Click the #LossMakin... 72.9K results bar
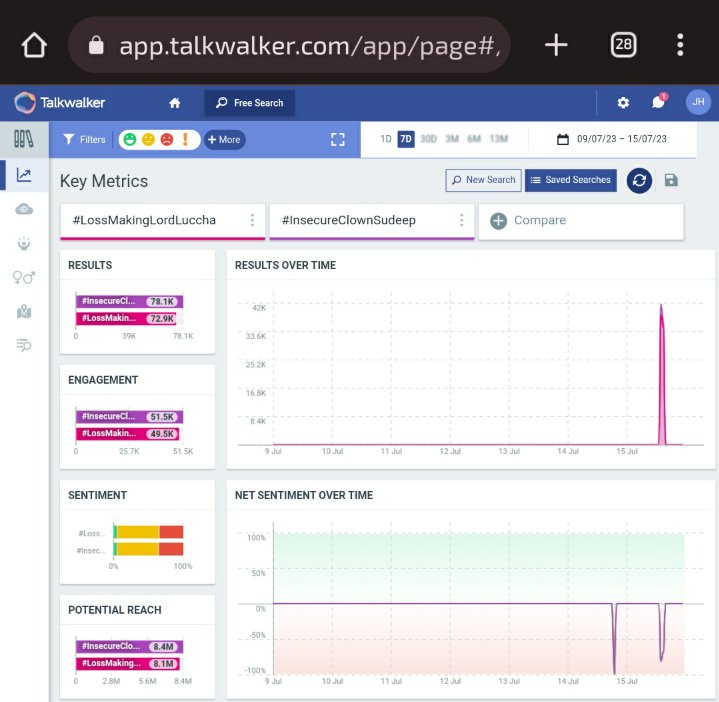This screenshot has width=719, height=702. [x=126, y=318]
